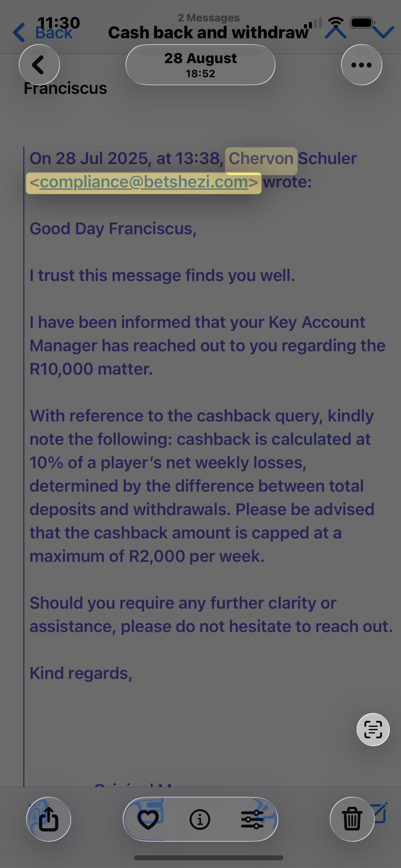This screenshot has width=401, height=868.
Task: Tap the cellular signal bars
Action: pyautogui.click(x=313, y=23)
